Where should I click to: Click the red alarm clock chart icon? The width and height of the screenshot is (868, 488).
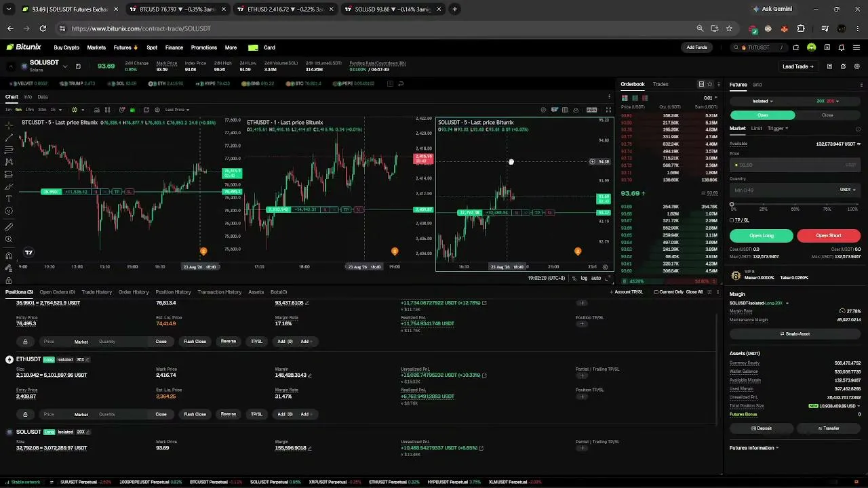coord(122,110)
